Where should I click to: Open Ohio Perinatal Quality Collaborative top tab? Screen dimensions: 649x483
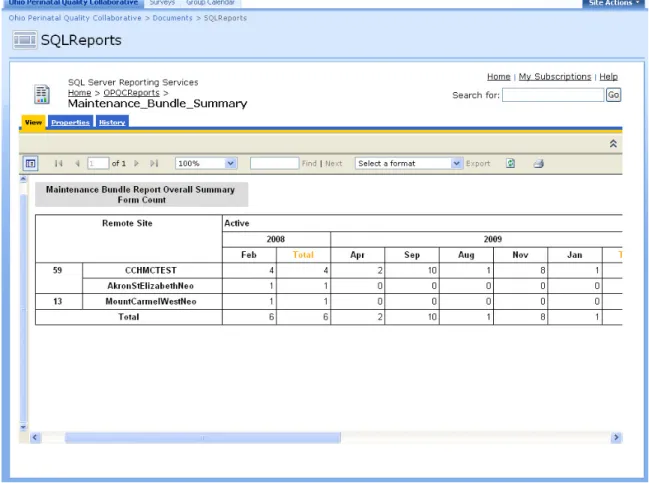[73, 3]
